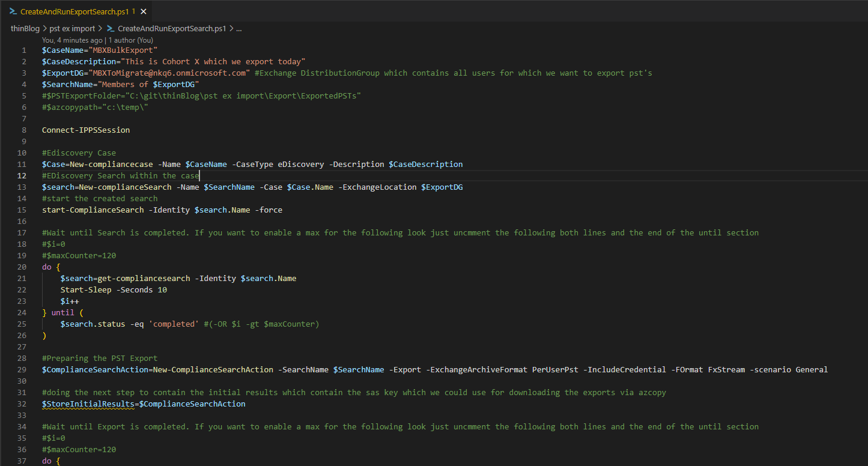Image resolution: width=868 pixels, height=466 pixels.
Task: Click the PerUserPst value
Action: click(555, 369)
